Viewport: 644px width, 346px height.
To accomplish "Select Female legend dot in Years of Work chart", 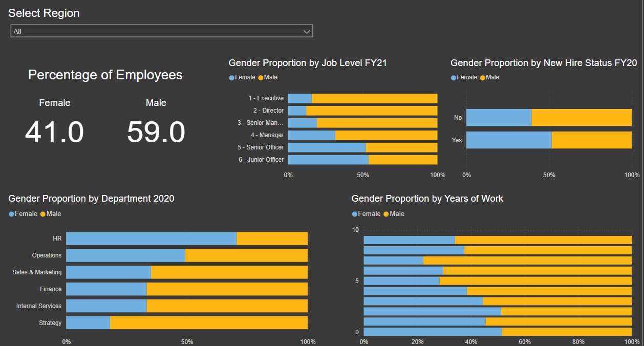I will click(355, 214).
